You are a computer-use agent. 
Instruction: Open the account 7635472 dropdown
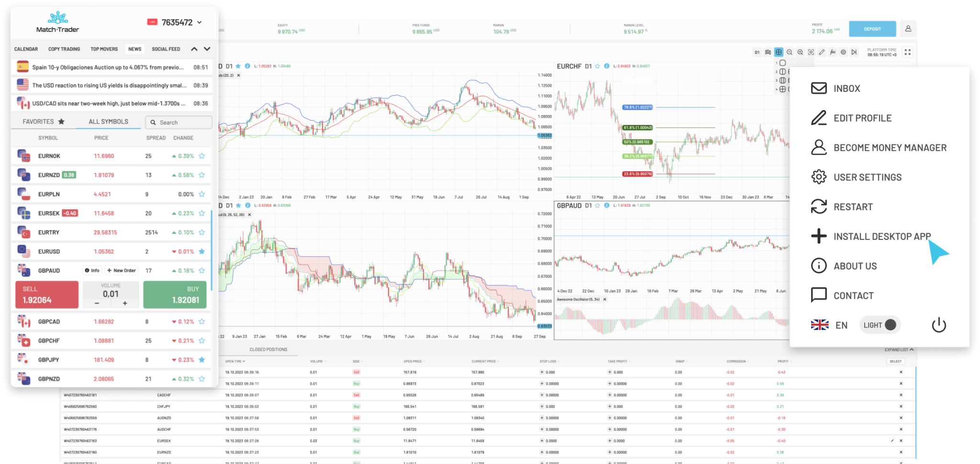(180, 22)
